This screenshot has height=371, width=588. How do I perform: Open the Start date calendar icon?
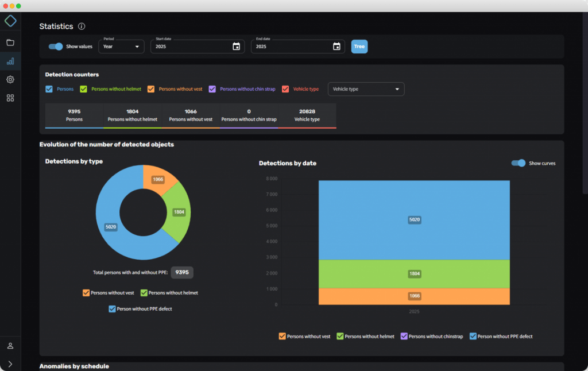236,47
